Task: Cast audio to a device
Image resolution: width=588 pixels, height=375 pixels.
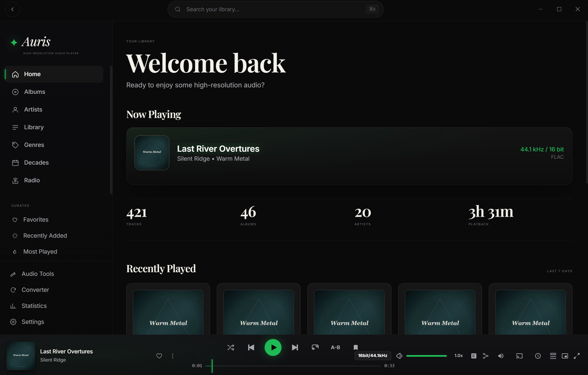Action: [519, 356]
